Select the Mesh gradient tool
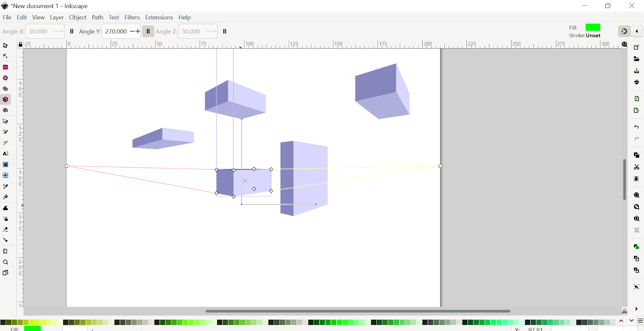Screen dimensions: 644x331 pyautogui.click(x=6, y=176)
